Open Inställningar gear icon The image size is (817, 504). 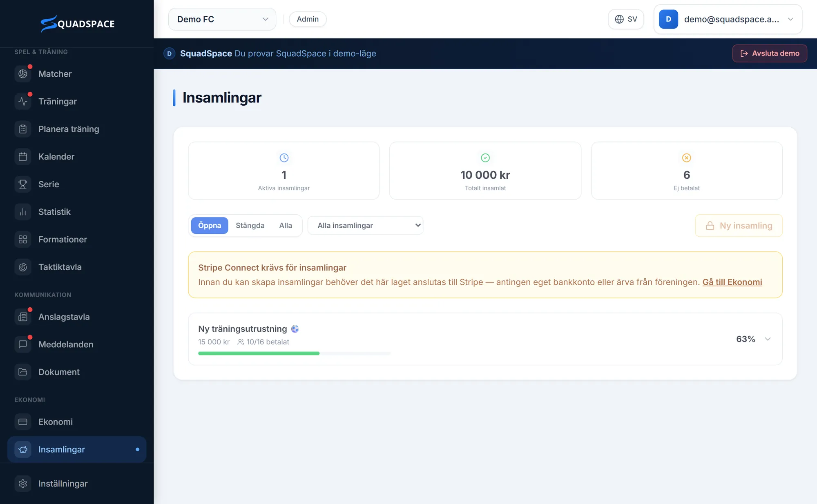tap(23, 484)
